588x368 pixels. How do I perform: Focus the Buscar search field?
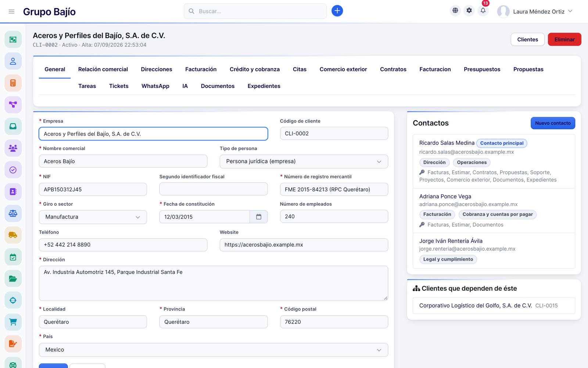(x=255, y=11)
